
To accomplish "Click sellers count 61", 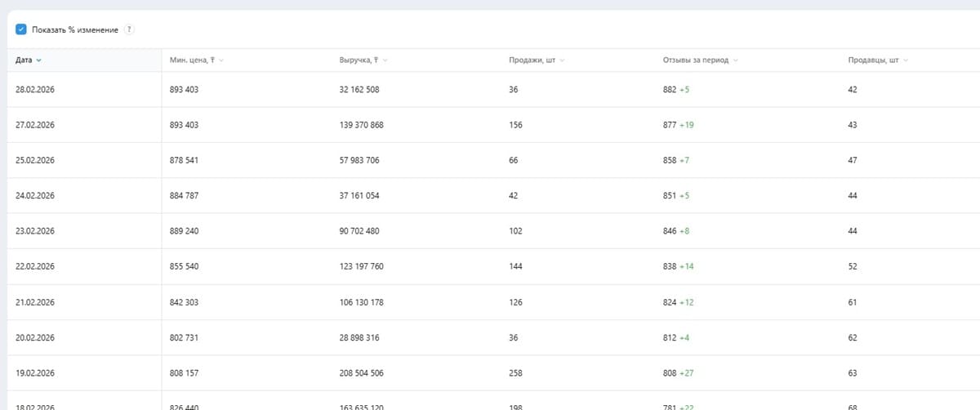I will coord(853,302).
